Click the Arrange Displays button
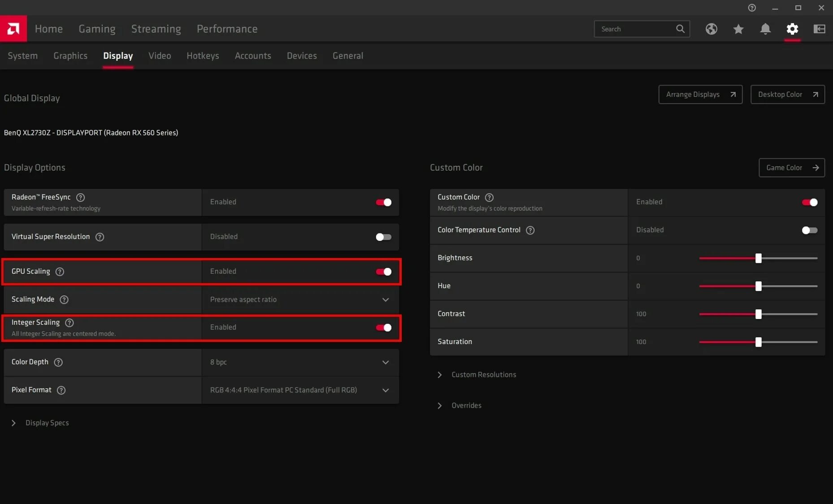 700,95
